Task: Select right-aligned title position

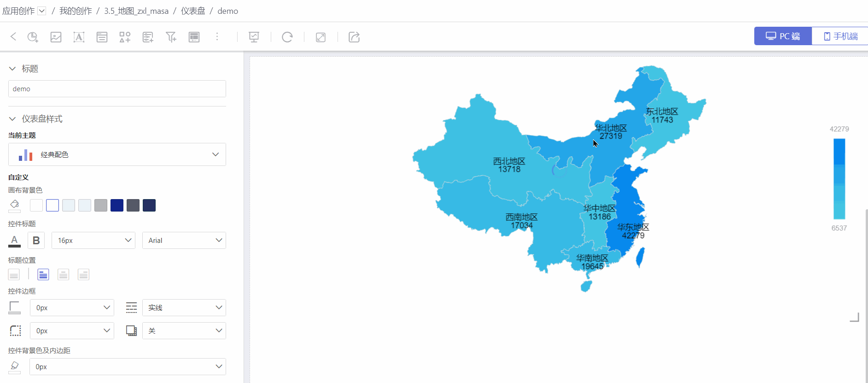Action: click(x=83, y=275)
